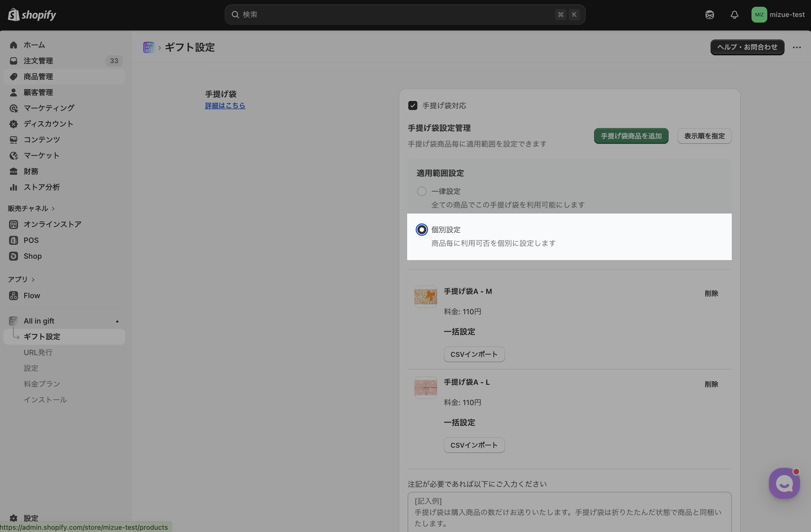Open POS sales channel
Screen dimensions: 811x532
click(31, 240)
